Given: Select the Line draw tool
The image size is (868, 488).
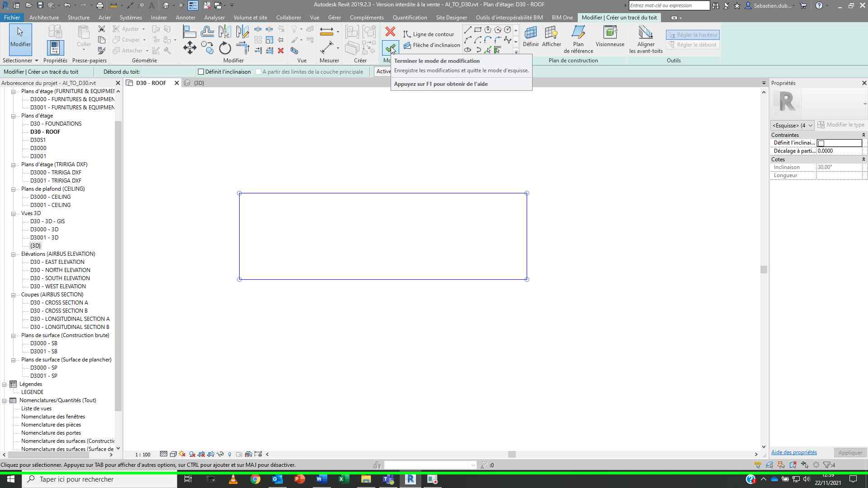Looking at the screenshot, I should (x=468, y=30).
